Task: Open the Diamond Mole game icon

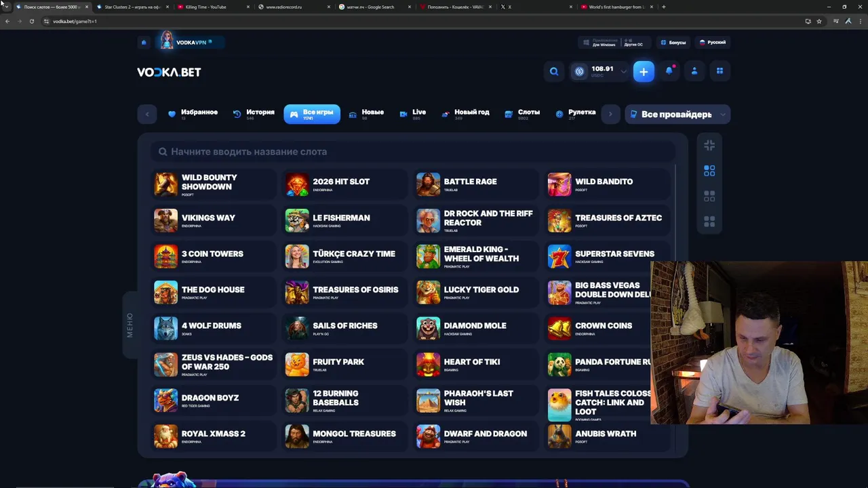Action: tap(428, 328)
